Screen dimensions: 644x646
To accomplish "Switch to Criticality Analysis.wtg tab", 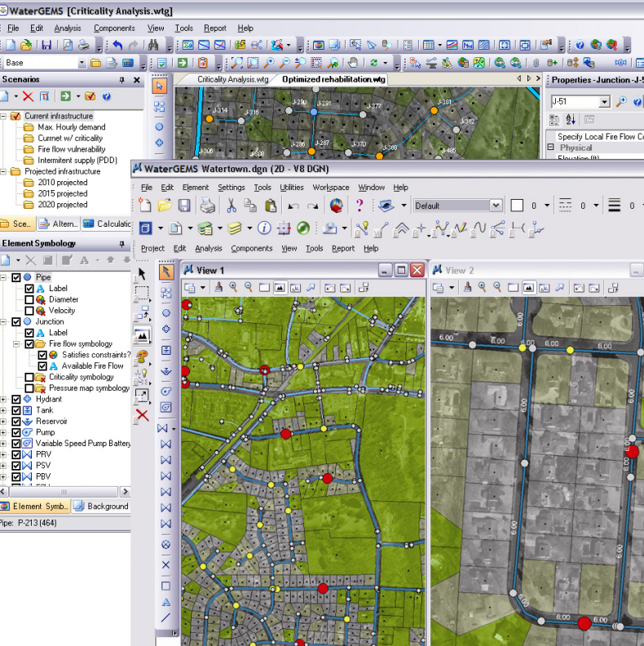I will pyautogui.click(x=232, y=79).
